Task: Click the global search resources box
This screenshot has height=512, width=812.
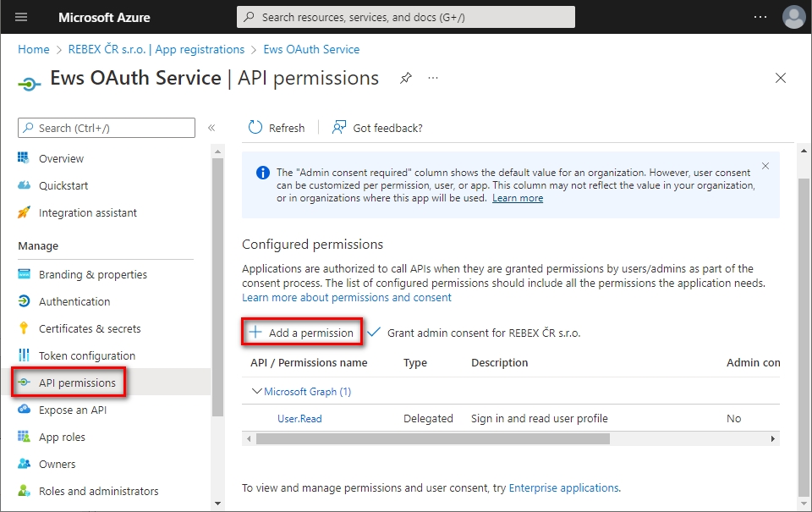Action: [406, 17]
